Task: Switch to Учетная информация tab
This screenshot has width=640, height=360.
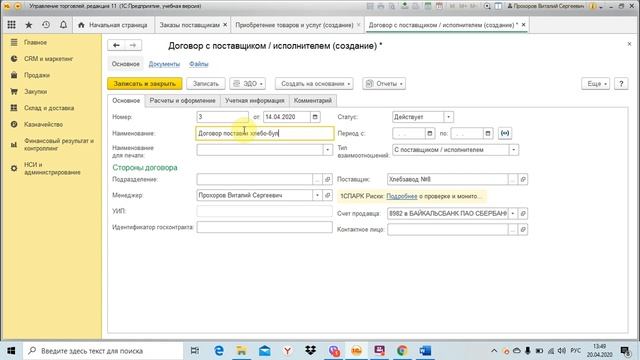Action: coord(255,100)
